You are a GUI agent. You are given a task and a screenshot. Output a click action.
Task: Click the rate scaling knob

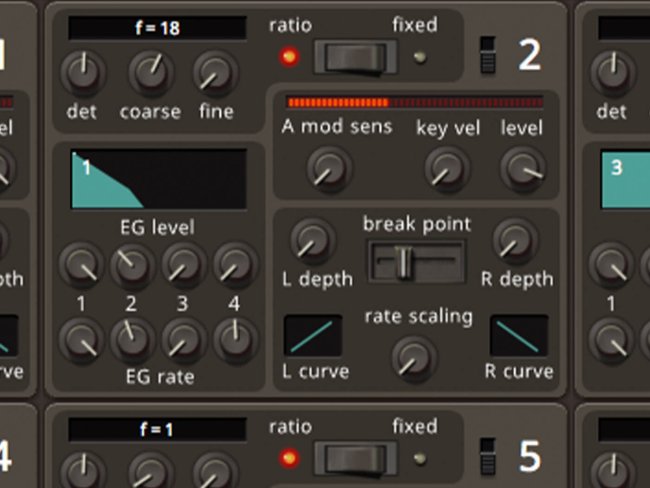pyautogui.click(x=412, y=355)
